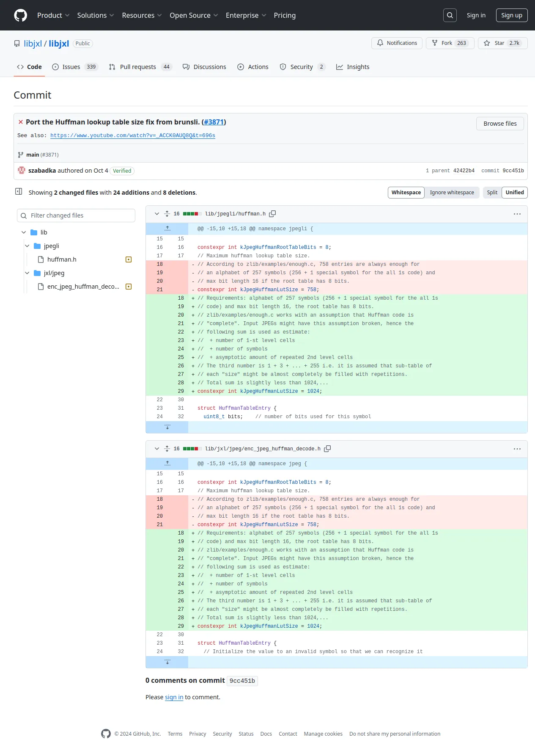Click the Sign up button
The image size is (535, 756).
tap(512, 15)
